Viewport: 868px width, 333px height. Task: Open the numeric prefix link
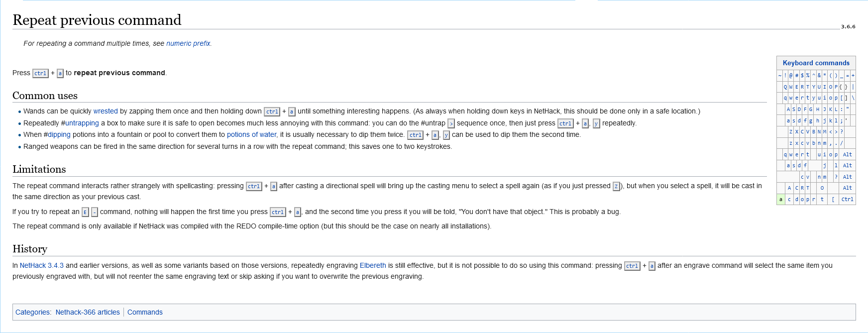[188, 43]
